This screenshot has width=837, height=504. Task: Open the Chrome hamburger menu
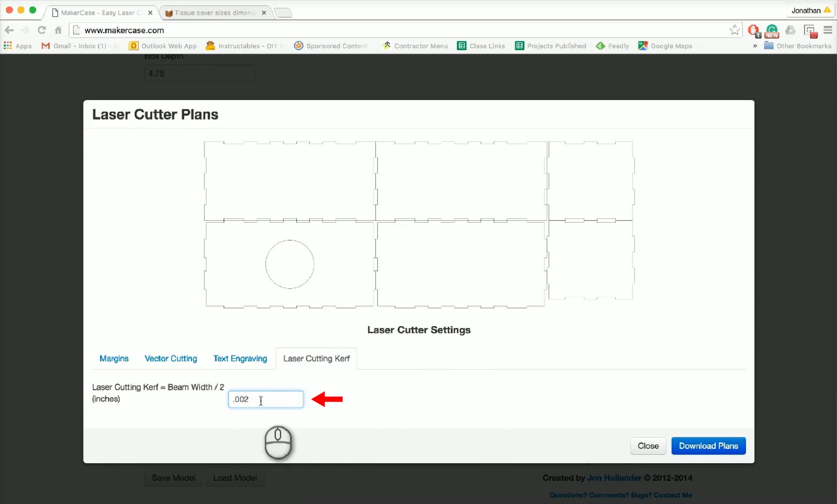[828, 30]
